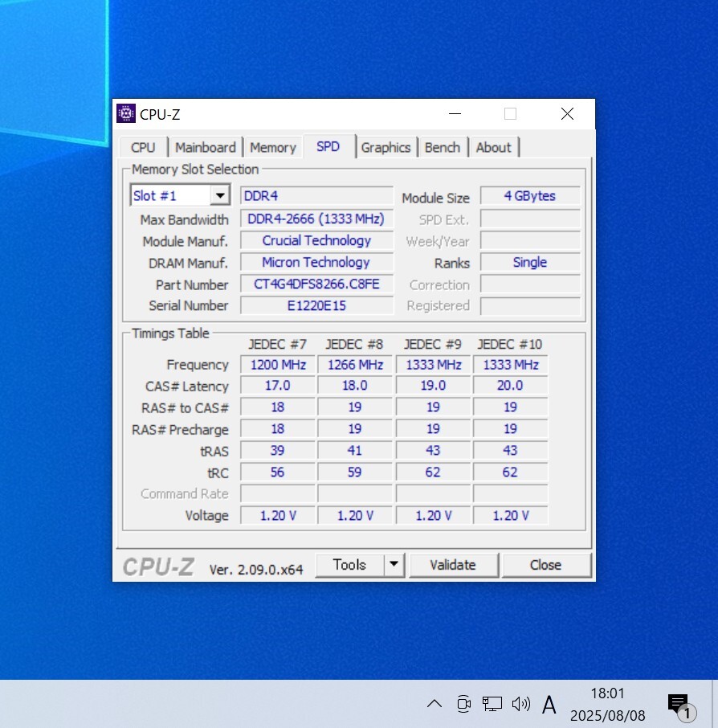Click the tRC value 59

355,472
